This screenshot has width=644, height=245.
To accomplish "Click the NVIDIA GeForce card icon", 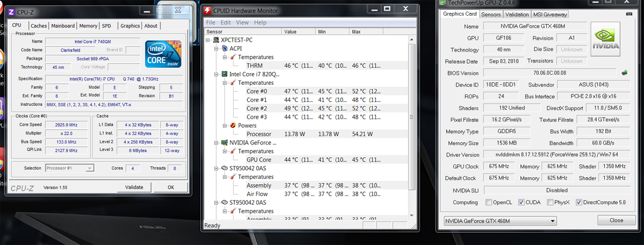I will [x=224, y=143].
